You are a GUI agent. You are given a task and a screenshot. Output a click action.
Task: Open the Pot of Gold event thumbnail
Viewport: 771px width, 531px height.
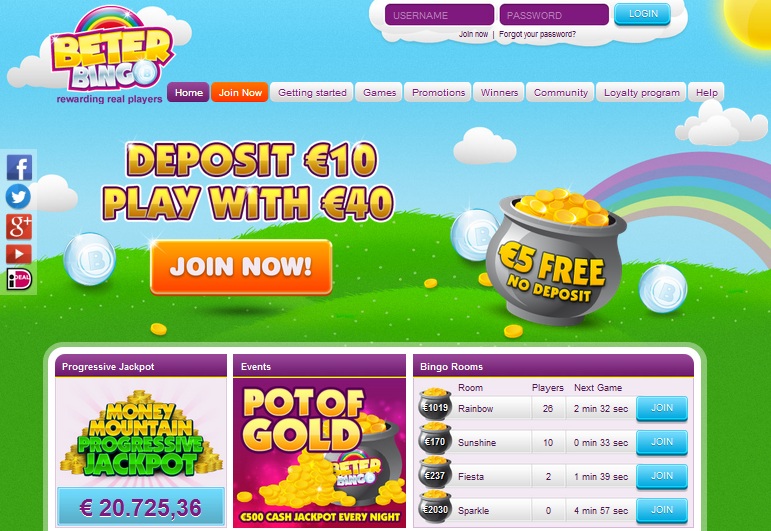point(320,452)
